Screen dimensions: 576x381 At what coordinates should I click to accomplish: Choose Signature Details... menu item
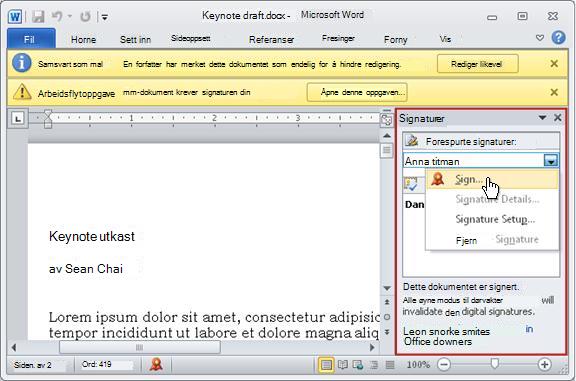tap(497, 200)
